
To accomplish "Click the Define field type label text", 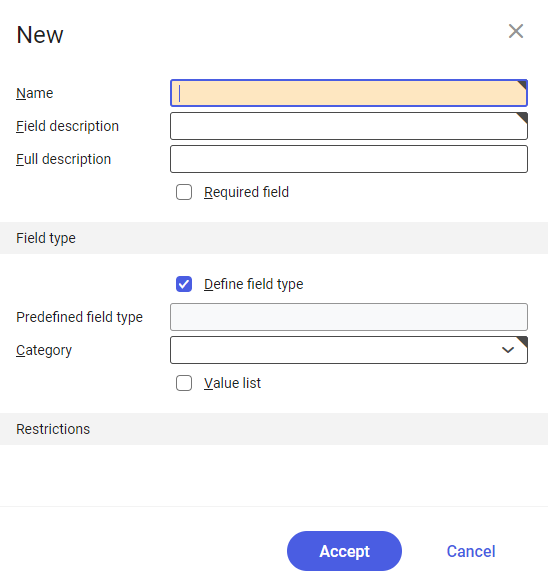I will pos(254,284).
